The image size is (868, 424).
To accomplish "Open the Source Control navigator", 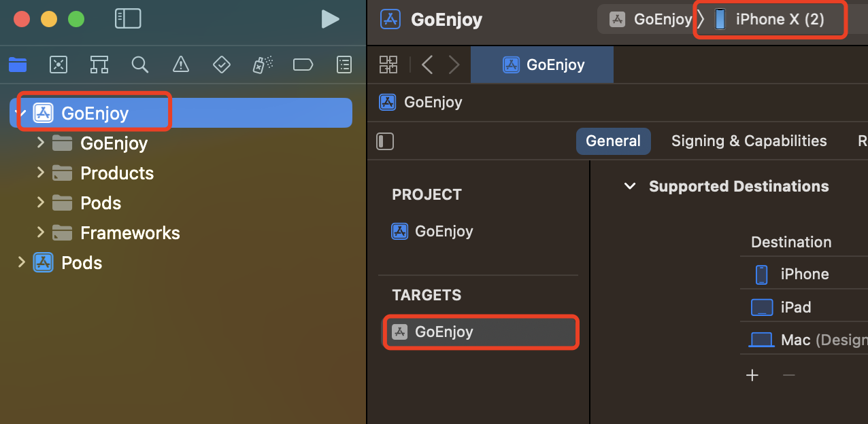I will pos(59,65).
